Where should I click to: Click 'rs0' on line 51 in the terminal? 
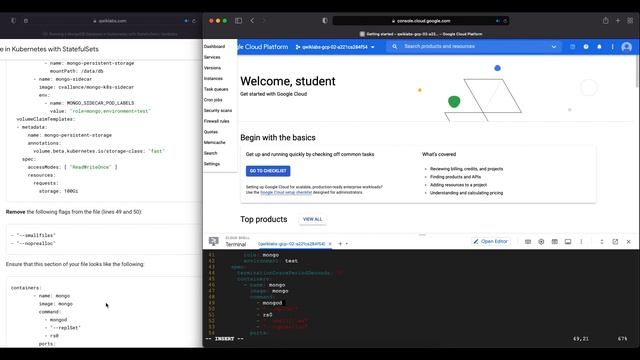267,315
